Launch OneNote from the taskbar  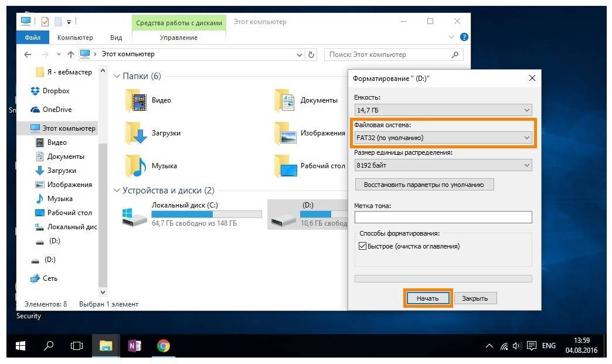tap(135, 346)
